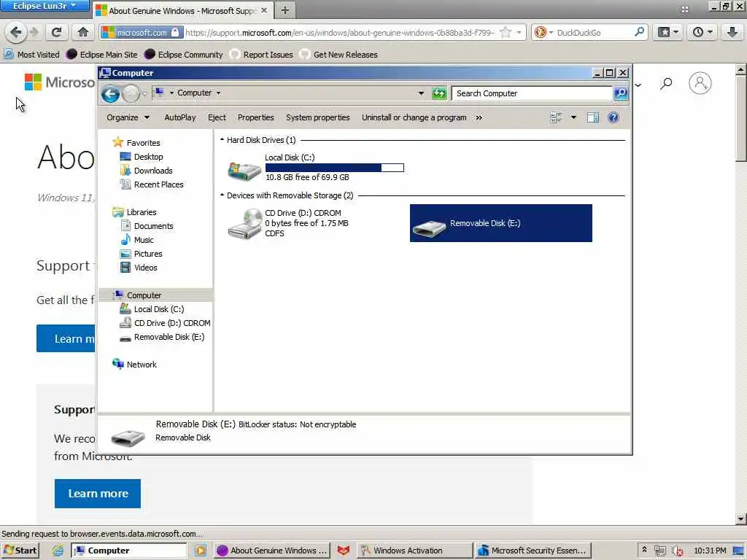Screen dimensions: 747x560
Task: Open Report Issues bookmark
Action: click(x=261, y=54)
